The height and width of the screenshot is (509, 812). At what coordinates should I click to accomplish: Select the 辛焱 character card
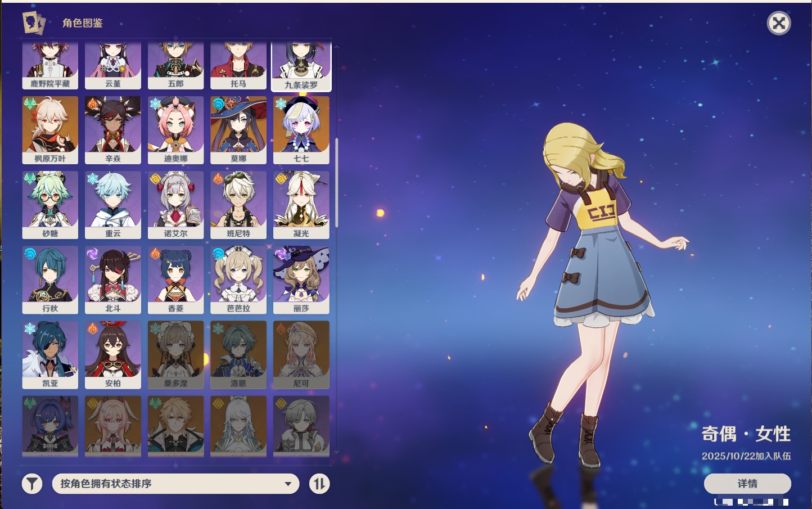(x=113, y=130)
